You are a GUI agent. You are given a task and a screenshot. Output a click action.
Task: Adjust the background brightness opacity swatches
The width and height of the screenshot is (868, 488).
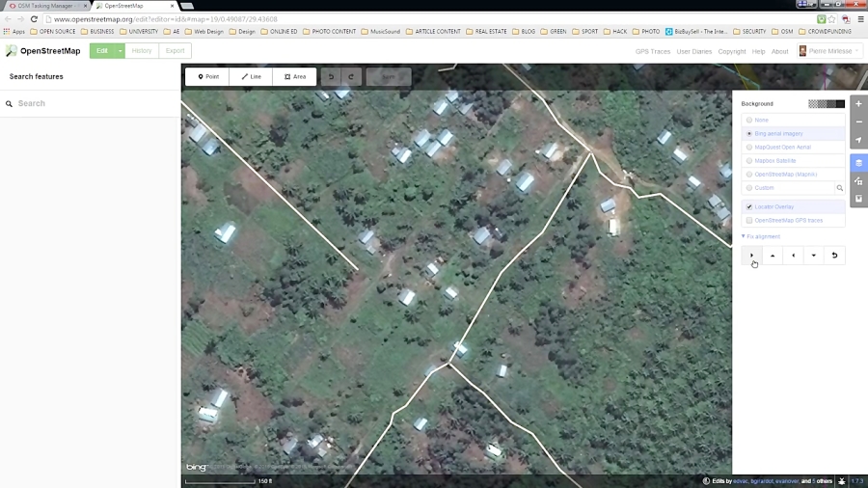click(827, 104)
